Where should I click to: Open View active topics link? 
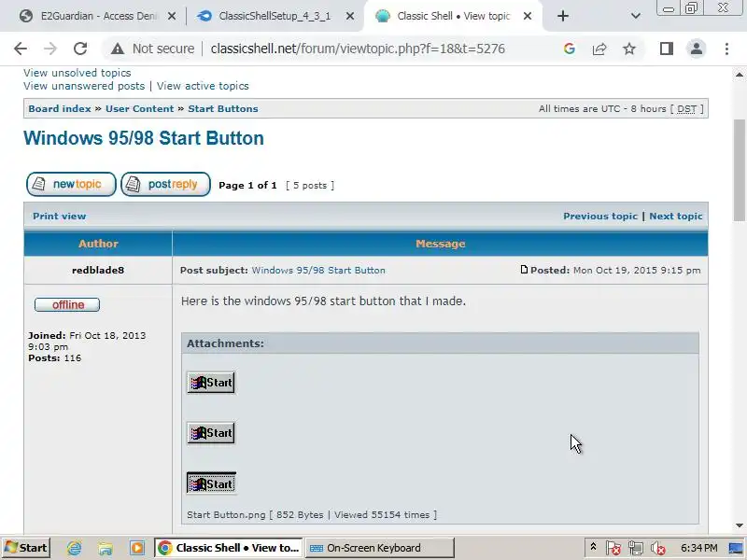click(203, 86)
